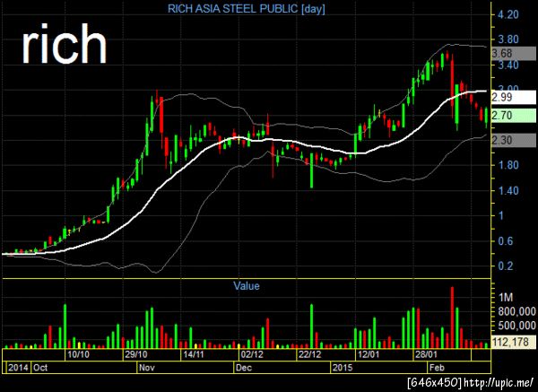Open the http://upic.me/ link
Screen dimensions: 538x392
(x=499, y=382)
